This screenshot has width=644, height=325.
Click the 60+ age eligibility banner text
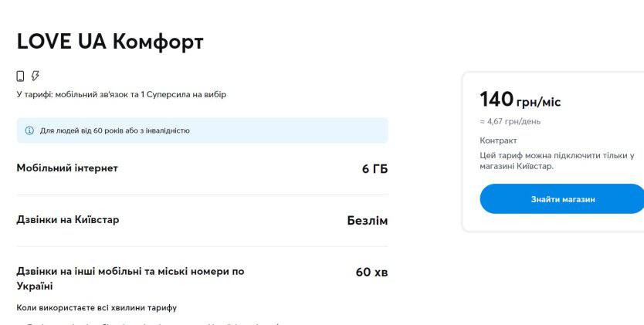[x=114, y=130]
